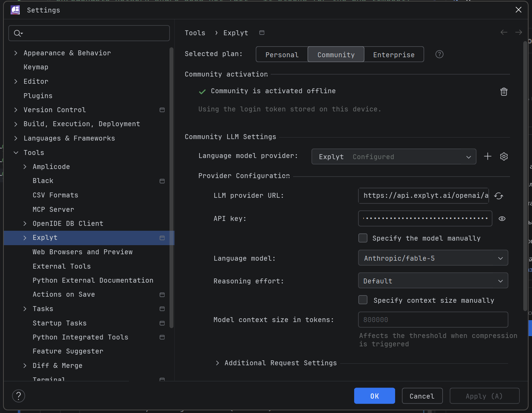Enable Specify context size manually checkbox
The image size is (532, 413).
coord(363,300)
